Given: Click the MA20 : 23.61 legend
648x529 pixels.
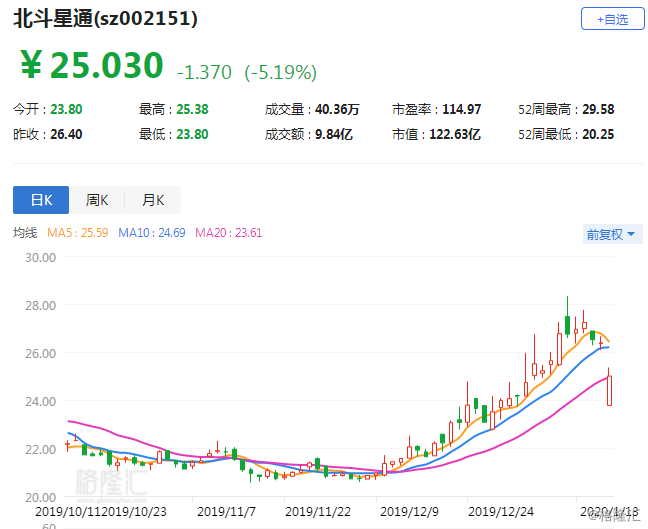Looking at the screenshot, I should [x=229, y=233].
